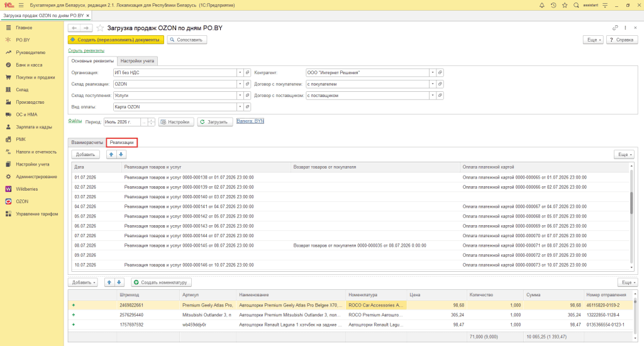Open OZON section in sidebar
The height and width of the screenshot is (346, 644).
[x=22, y=201]
